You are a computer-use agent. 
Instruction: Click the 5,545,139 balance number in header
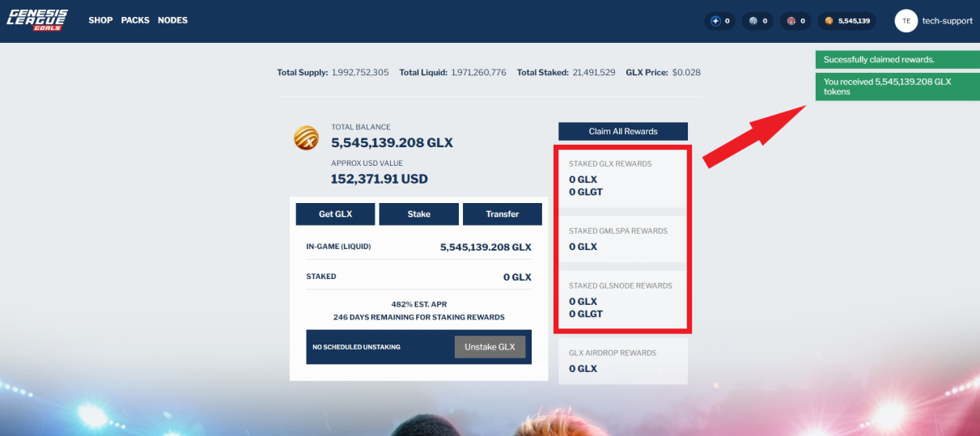pos(854,21)
